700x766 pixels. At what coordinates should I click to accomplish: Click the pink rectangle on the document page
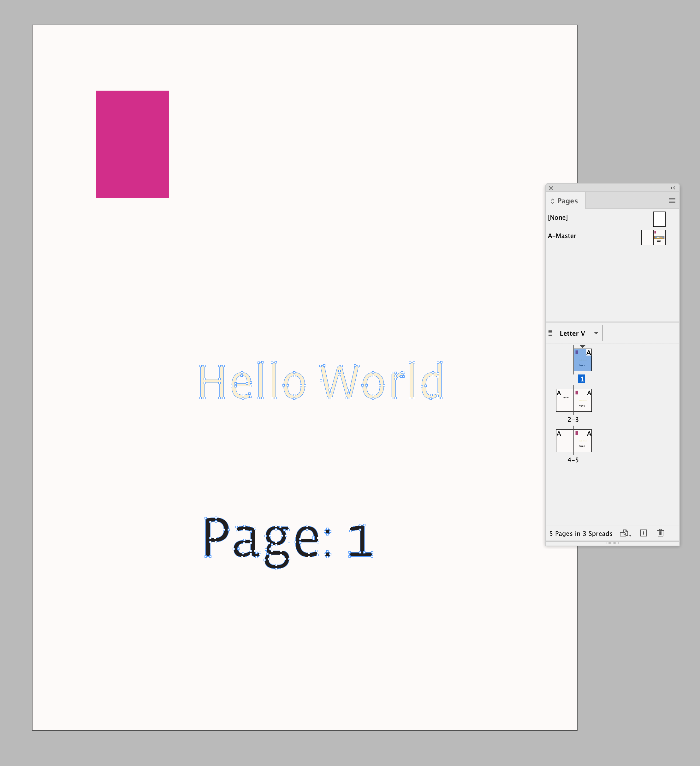(132, 144)
